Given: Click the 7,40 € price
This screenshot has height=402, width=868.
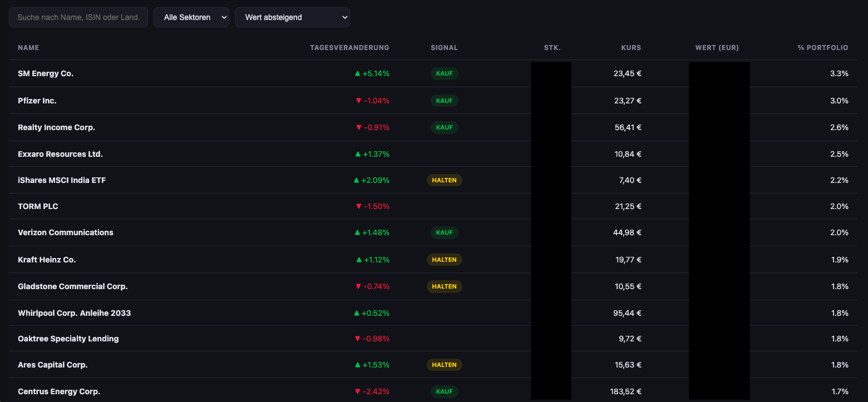Looking at the screenshot, I should (x=630, y=180).
